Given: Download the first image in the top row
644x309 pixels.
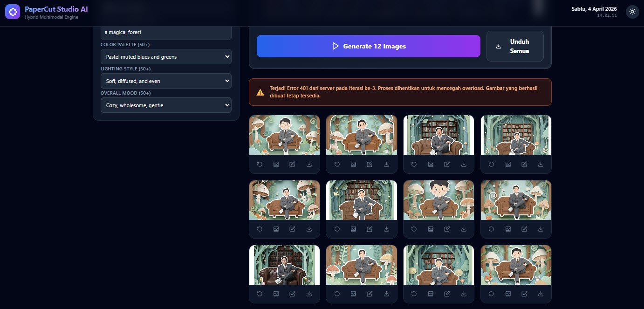Looking at the screenshot, I should 309,164.
